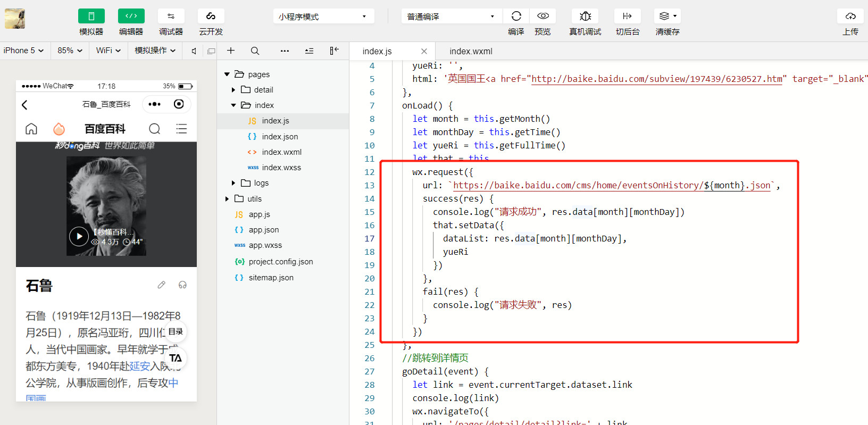
Task: Click the 百度百科 title in simulator
Action: pyautogui.click(x=105, y=129)
